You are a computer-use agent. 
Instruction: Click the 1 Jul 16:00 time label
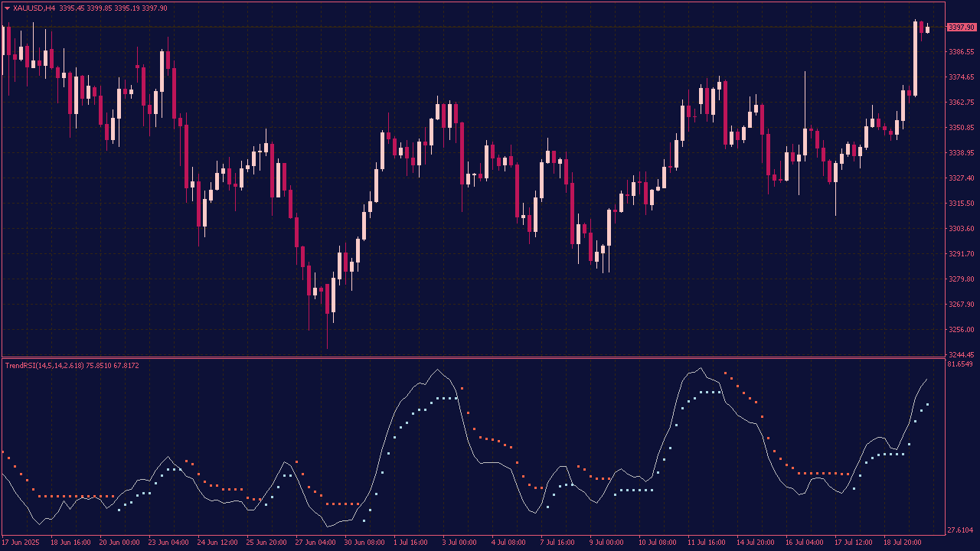click(x=411, y=542)
